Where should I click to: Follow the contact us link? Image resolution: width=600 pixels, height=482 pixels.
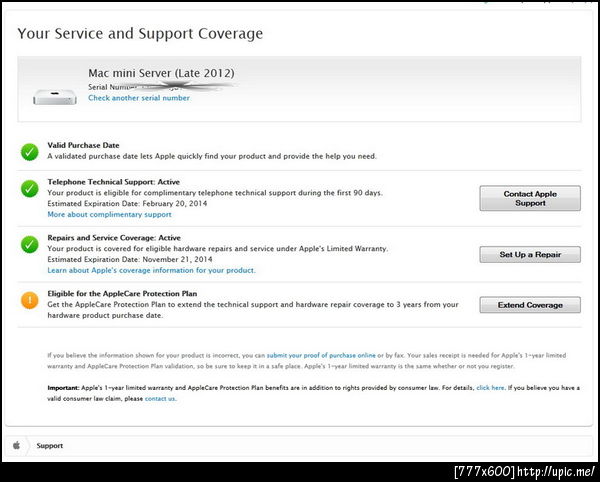pos(160,399)
